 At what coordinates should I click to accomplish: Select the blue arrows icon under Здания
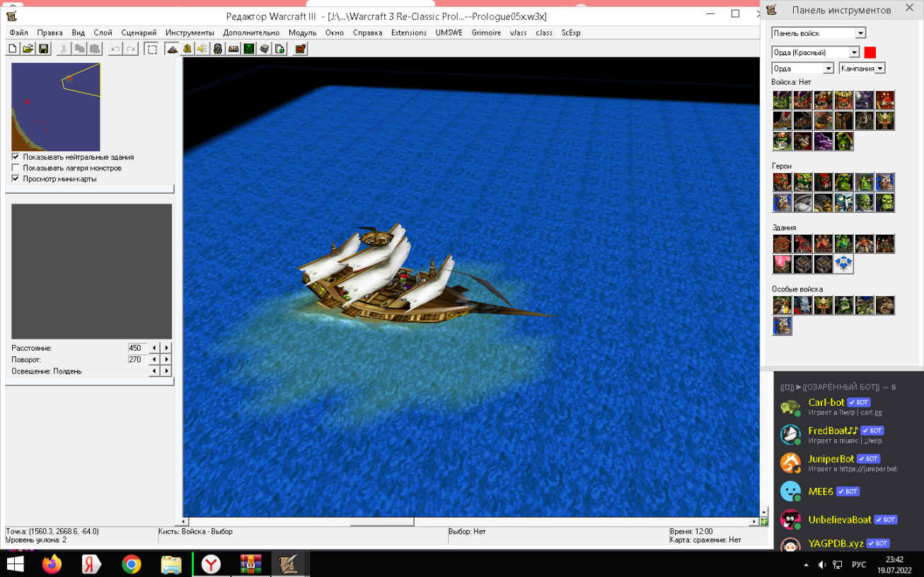(844, 264)
